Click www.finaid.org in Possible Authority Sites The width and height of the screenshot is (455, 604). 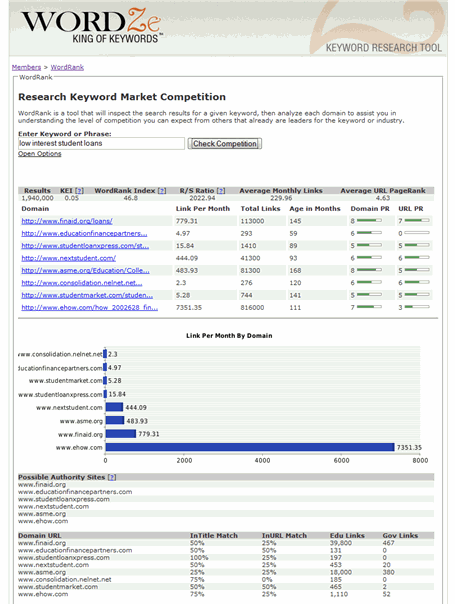[x=42, y=485]
